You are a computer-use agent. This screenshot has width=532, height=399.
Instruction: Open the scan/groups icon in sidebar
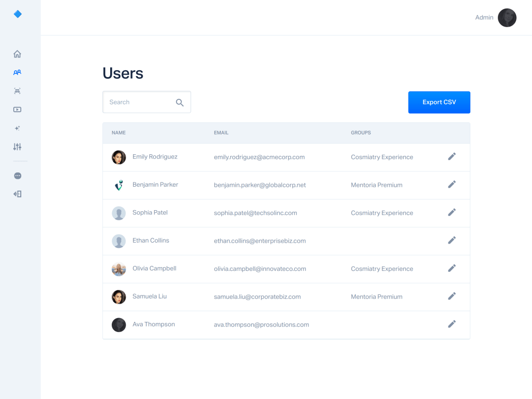(x=18, y=91)
